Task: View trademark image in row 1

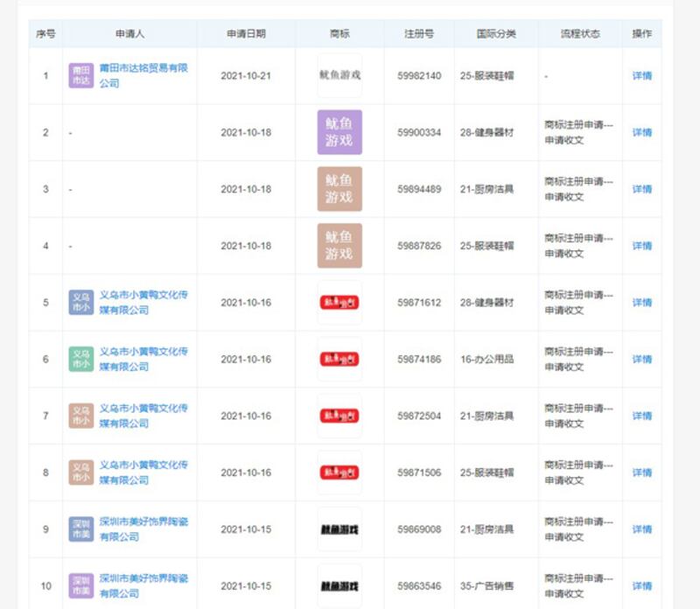Action: 339,75
